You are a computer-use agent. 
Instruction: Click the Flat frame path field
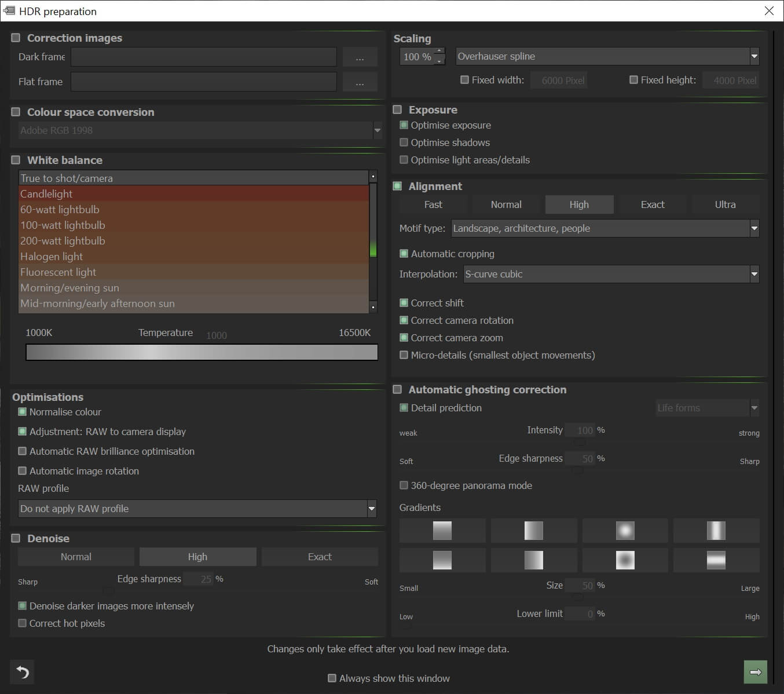[x=204, y=82]
